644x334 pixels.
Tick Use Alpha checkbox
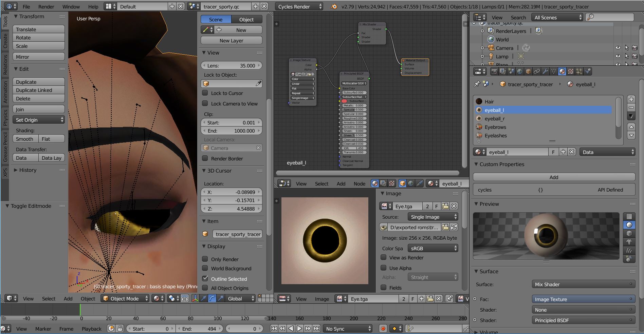pyautogui.click(x=384, y=268)
